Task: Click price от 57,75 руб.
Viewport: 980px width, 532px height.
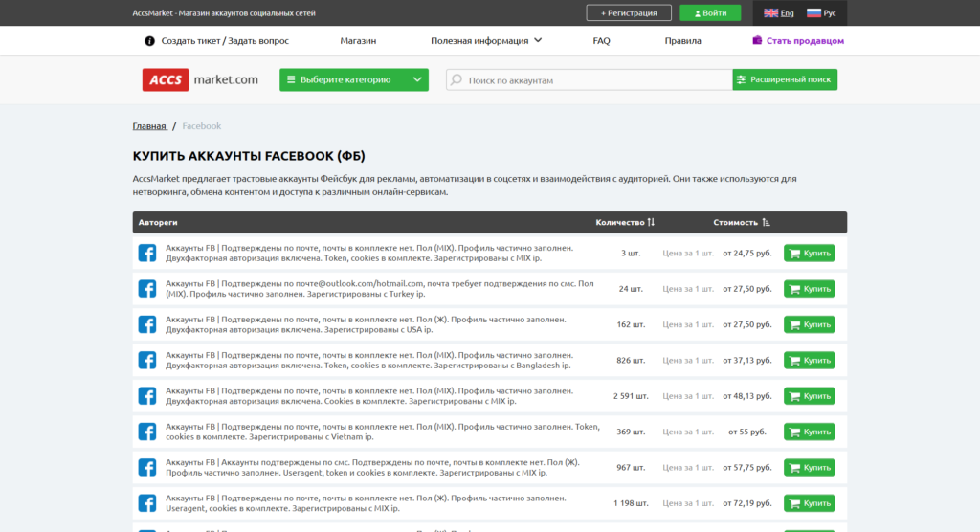Action: coord(747,468)
